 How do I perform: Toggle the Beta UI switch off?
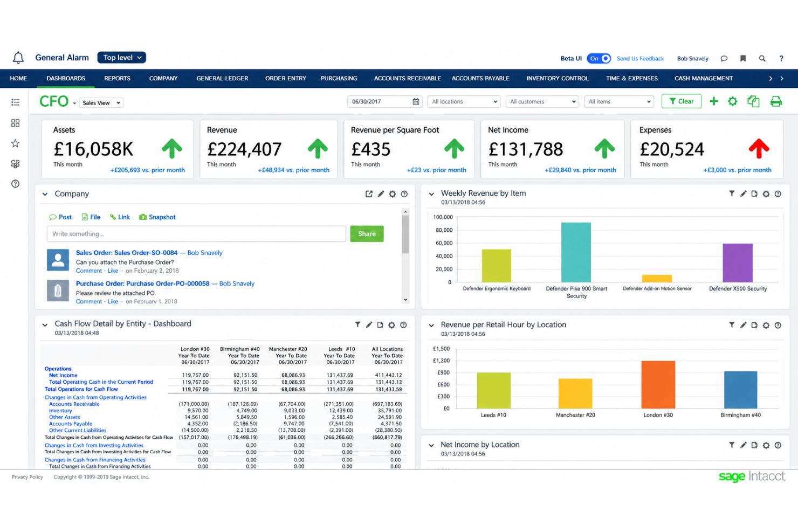tap(598, 58)
